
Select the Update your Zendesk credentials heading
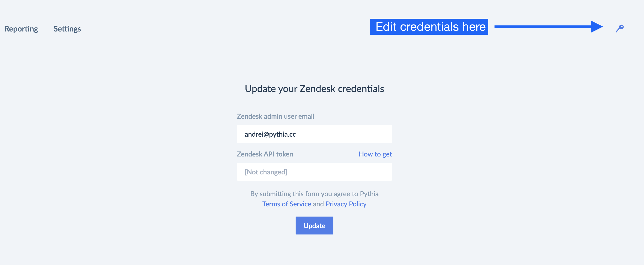click(x=314, y=89)
